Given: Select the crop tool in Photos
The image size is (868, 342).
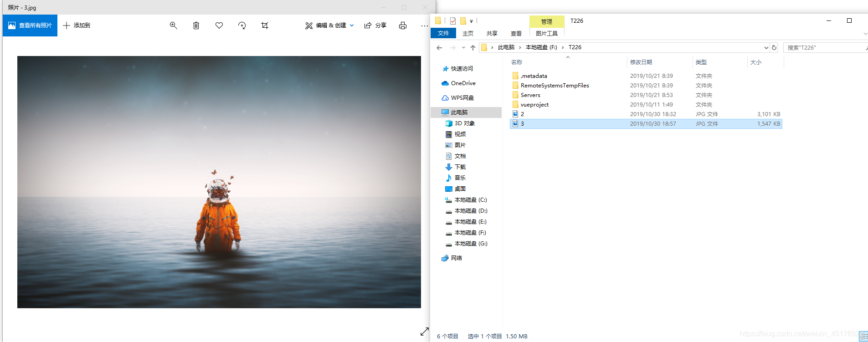Looking at the screenshot, I should point(265,26).
